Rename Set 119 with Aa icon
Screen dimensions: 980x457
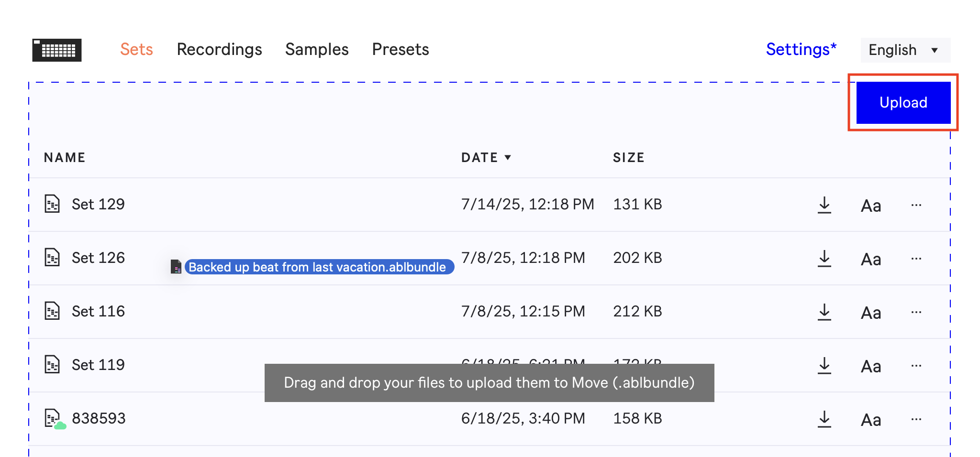870,367
